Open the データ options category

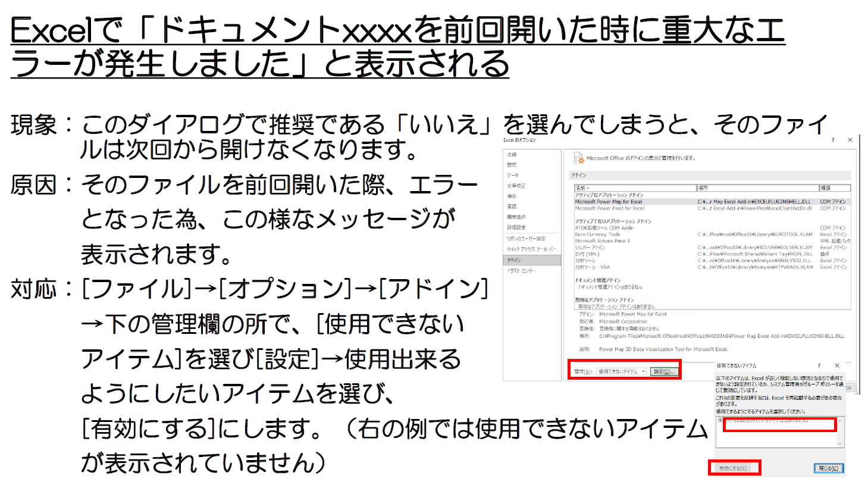click(x=532, y=176)
